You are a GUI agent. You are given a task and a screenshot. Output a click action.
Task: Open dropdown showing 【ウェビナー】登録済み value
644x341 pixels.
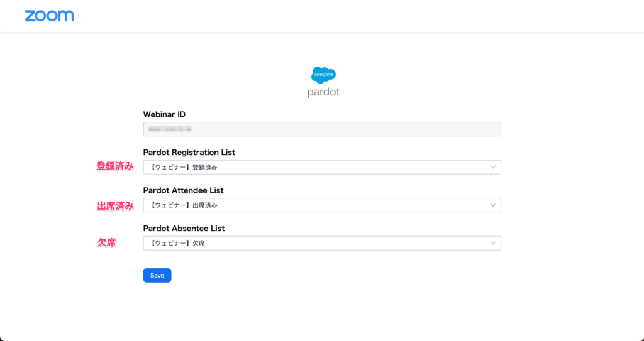314,167
